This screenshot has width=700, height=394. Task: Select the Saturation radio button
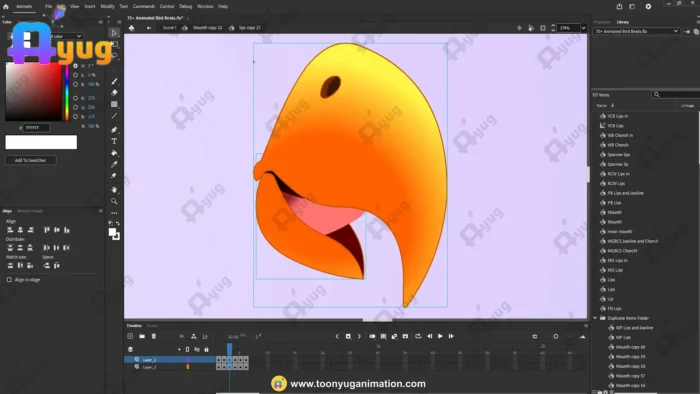pos(75,75)
